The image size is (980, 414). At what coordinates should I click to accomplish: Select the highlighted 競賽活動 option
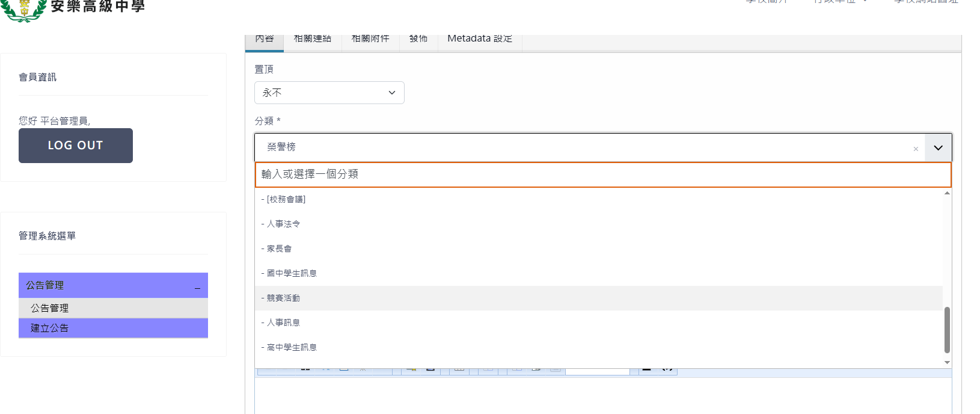[283, 298]
